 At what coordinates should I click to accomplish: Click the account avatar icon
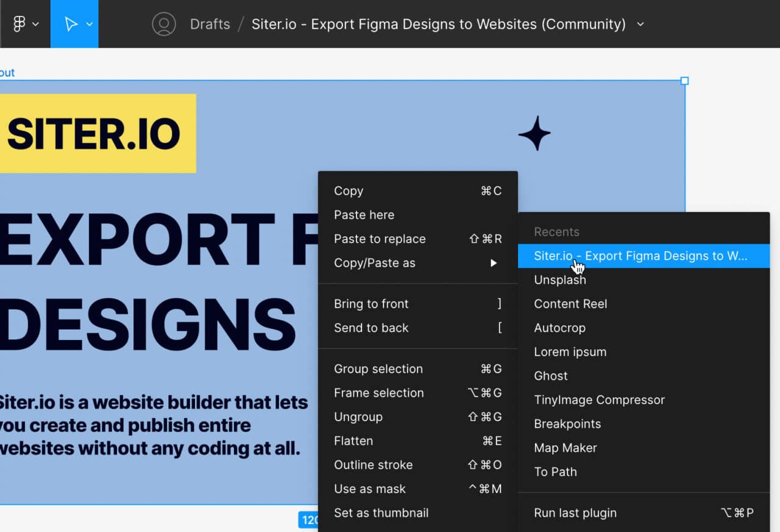click(164, 24)
